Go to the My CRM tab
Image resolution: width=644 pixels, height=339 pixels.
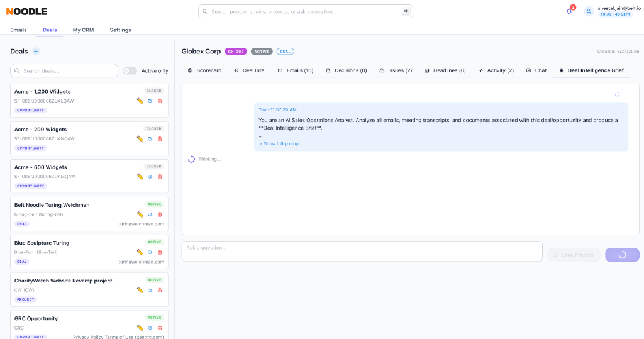84,30
